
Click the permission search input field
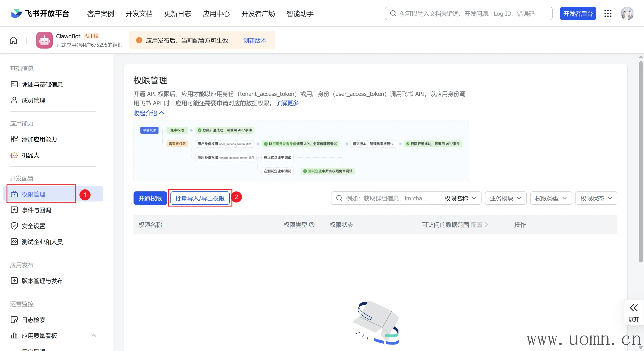386,198
